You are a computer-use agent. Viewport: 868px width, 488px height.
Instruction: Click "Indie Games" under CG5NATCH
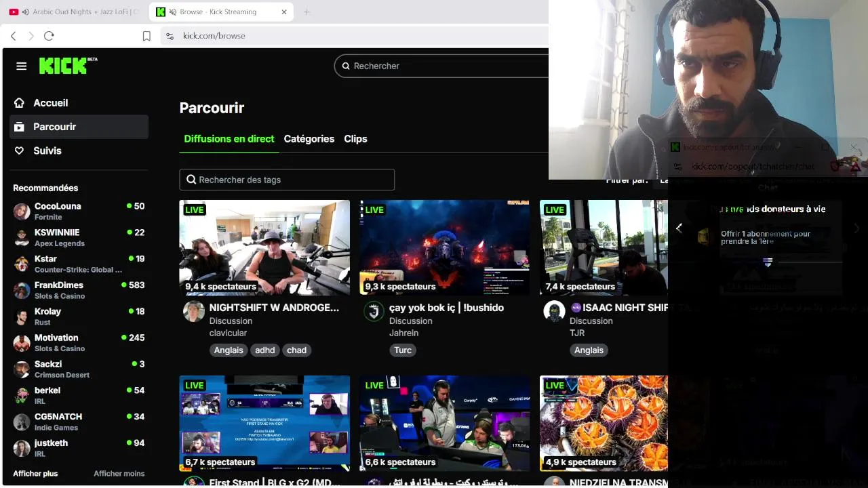[x=56, y=428]
